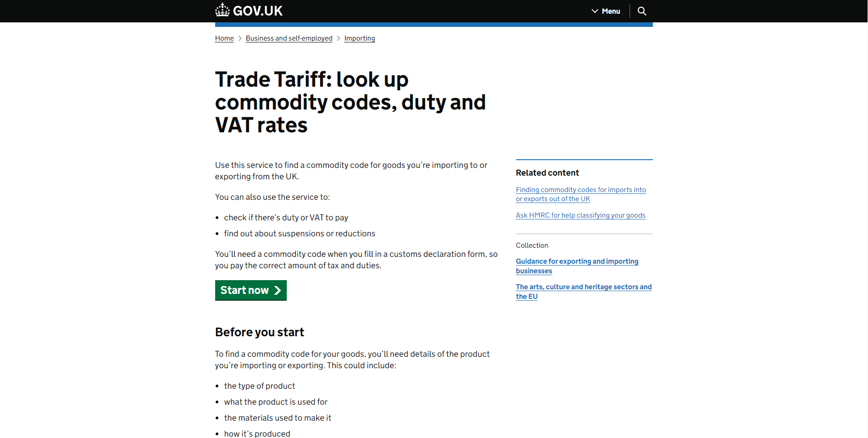Click the Before you start heading

259,332
